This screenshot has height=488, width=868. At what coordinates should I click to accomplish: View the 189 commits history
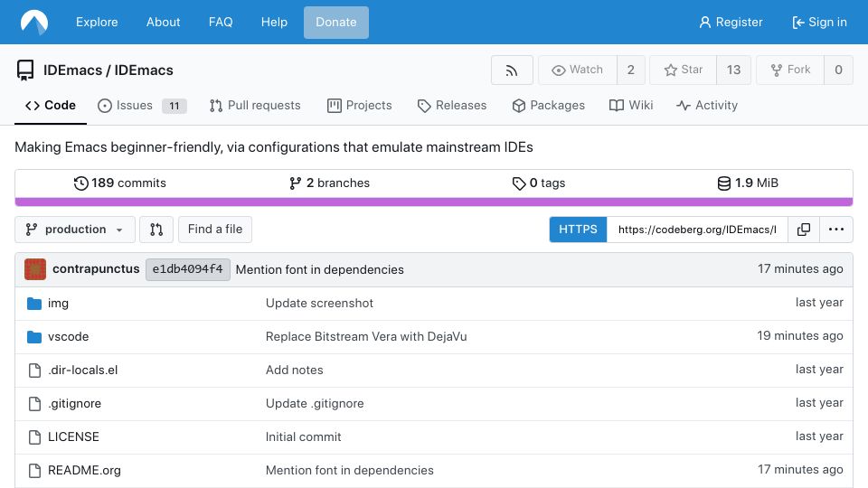(120, 183)
